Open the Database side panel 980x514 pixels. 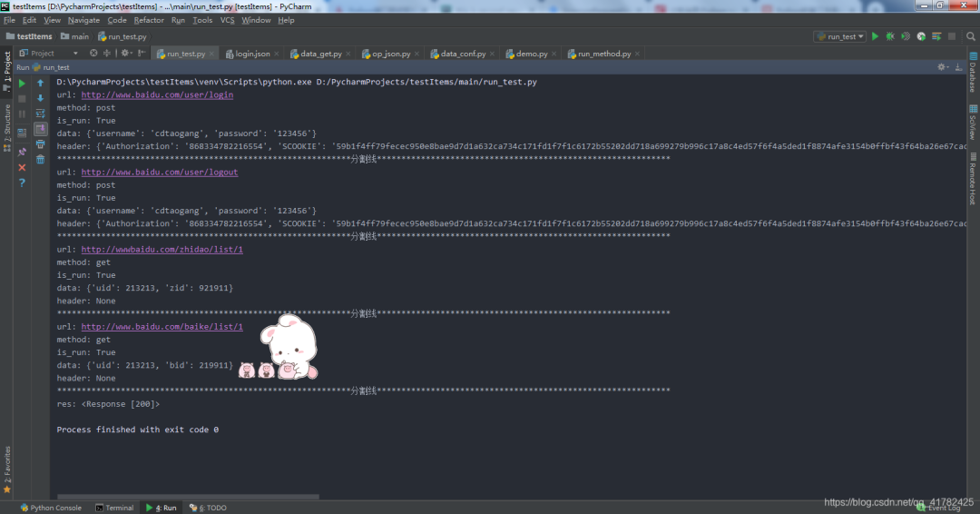[x=973, y=72]
